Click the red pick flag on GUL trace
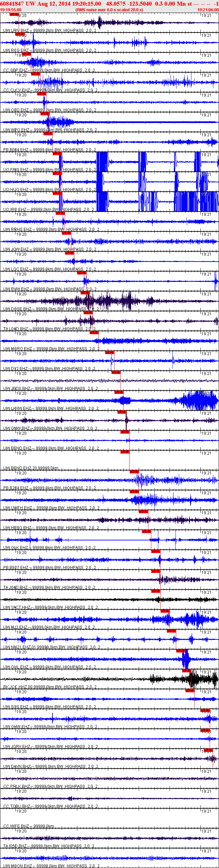 181,650
